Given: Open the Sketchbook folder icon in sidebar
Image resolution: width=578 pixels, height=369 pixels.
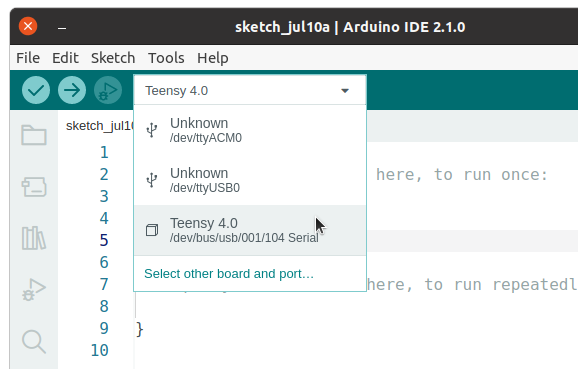Looking at the screenshot, I should [34, 135].
